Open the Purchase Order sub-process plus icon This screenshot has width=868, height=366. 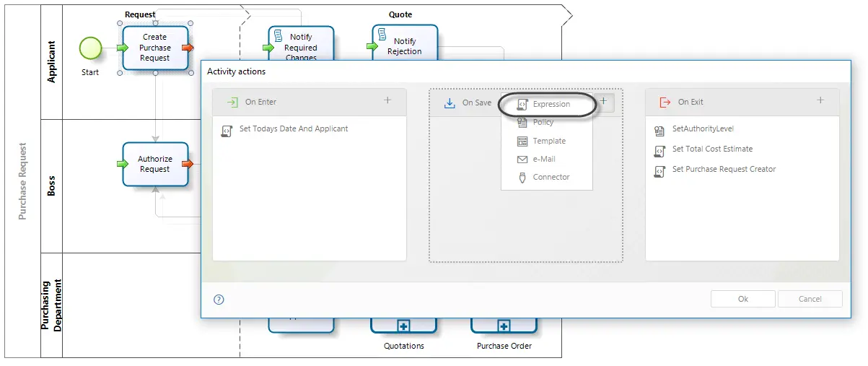point(504,326)
